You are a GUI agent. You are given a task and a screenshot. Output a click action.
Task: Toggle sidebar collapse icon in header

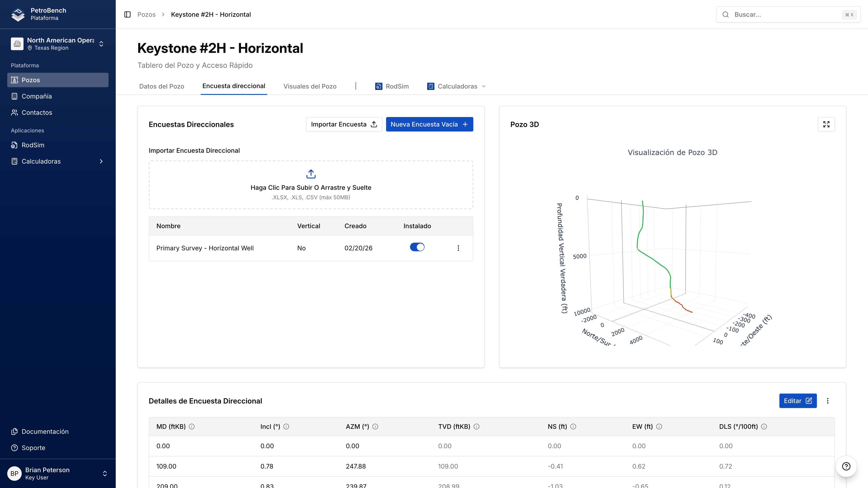[127, 14]
